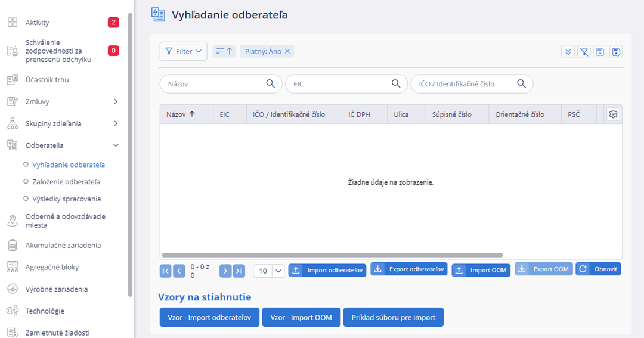Expand the Zmluvy menu section

click(x=116, y=101)
